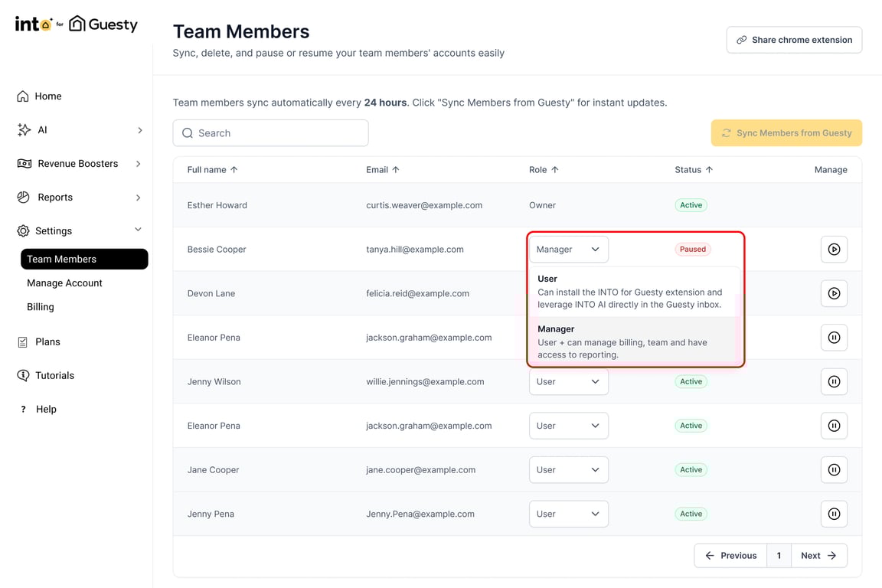The image size is (882, 588).
Task: Click the Settings gear icon
Action: [23, 230]
